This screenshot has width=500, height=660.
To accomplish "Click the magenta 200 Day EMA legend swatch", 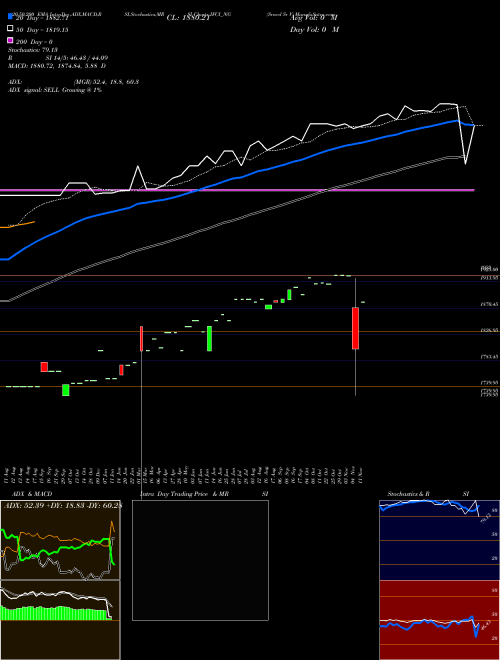I will click(10, 40).
